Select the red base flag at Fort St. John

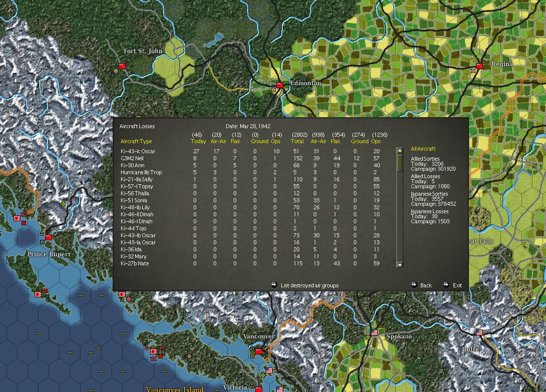coord(122,66)
